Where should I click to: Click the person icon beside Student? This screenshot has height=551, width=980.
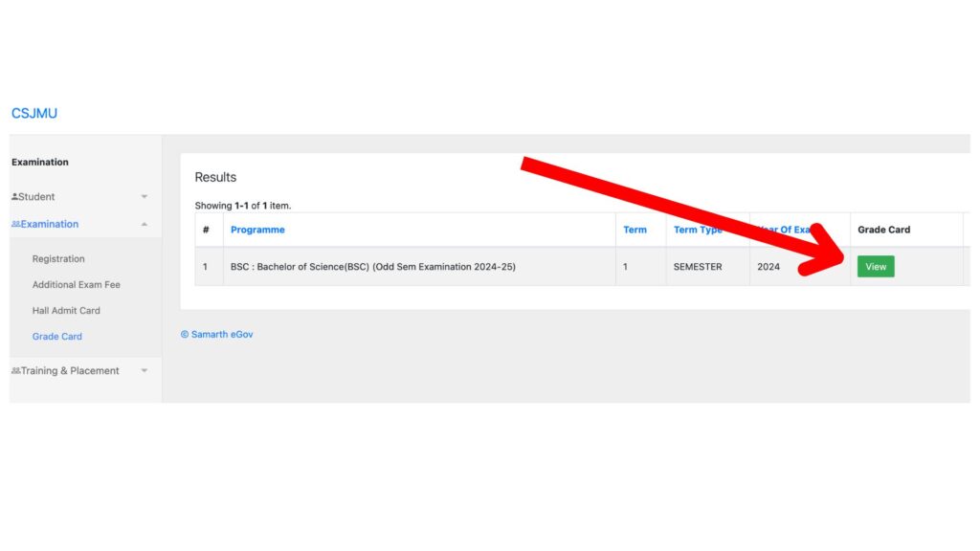click(15, 197)
